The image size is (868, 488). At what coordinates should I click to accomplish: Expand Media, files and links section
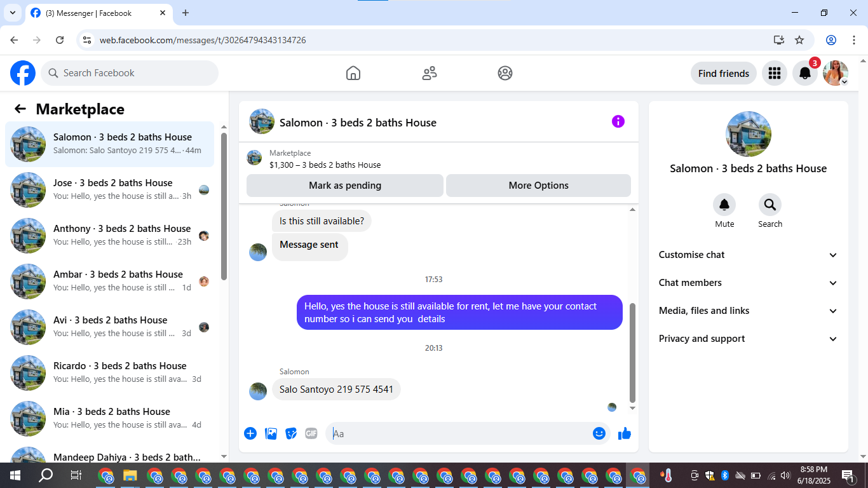749,311
